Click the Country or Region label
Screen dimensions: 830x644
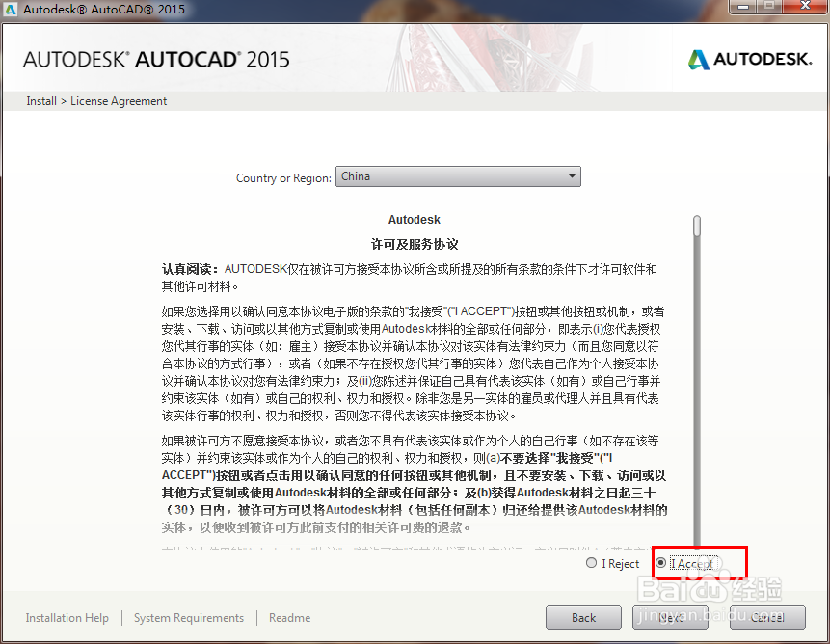point(283,178)
